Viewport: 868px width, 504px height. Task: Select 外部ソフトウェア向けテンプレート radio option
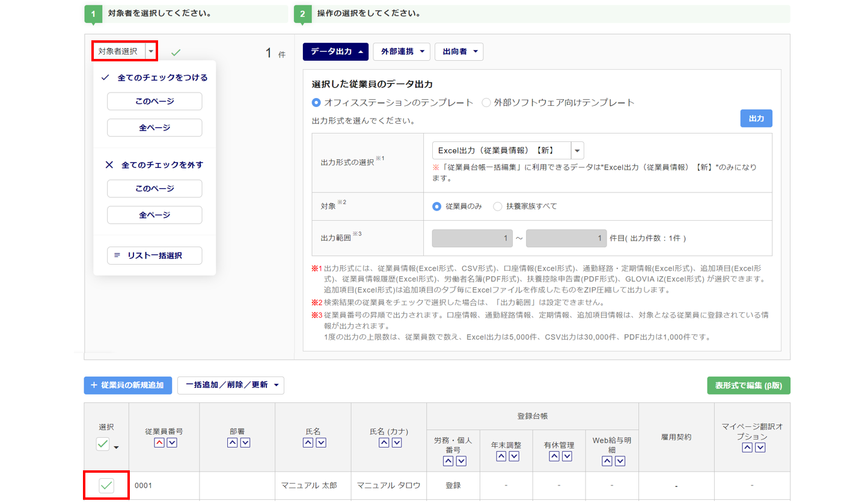(486, 102)
